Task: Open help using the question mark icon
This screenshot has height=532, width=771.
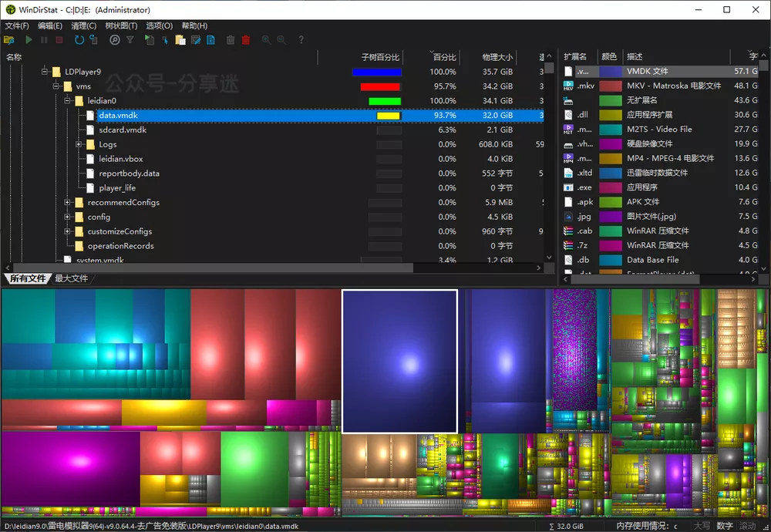Action: tap(301, 39)
